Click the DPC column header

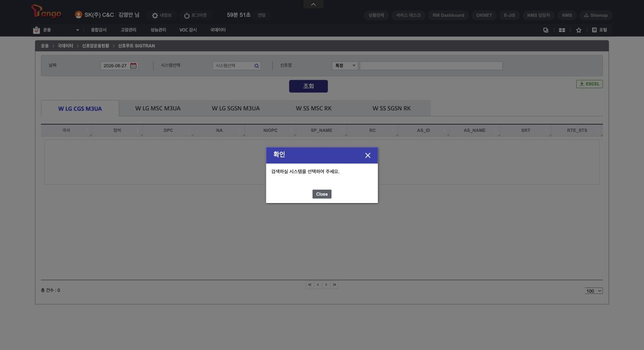click(x=168, y=130)
